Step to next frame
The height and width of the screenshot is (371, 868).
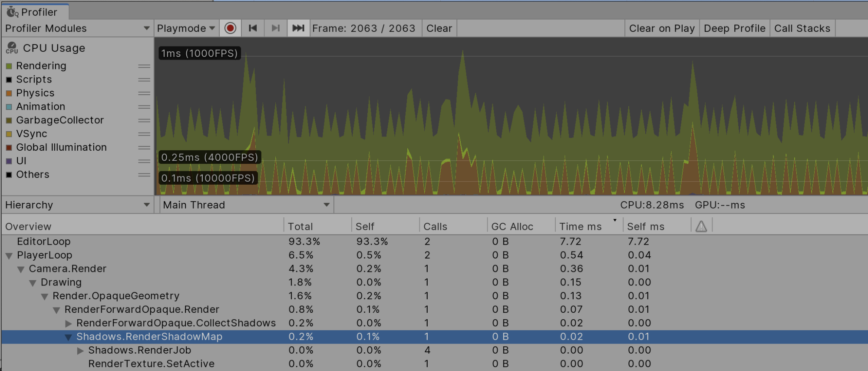point(275,28)
